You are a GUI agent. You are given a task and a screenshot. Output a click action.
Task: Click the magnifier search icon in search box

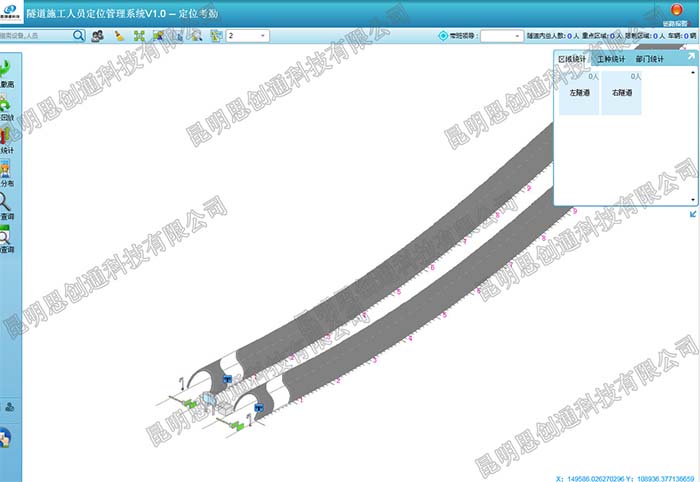(x=78, y=35)
